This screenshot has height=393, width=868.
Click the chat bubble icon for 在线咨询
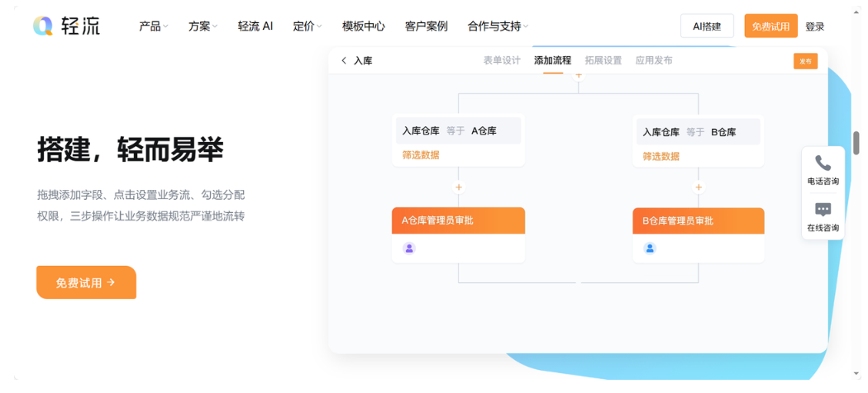pyautogui.click(x=823, y=210)
